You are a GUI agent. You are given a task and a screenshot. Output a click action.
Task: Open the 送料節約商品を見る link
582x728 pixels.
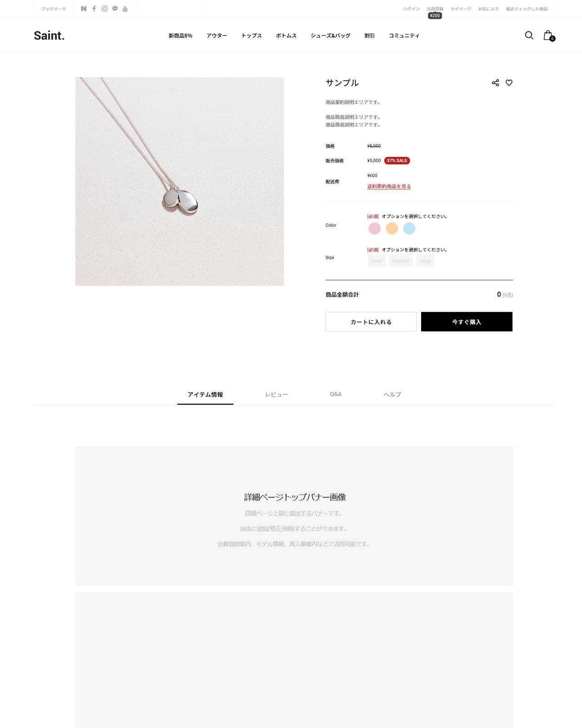coord(389,187)
